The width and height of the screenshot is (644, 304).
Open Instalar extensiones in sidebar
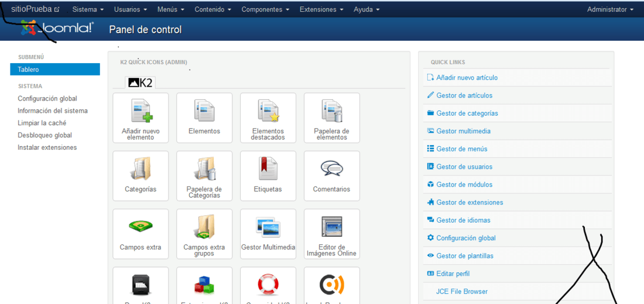coord(47,147)
